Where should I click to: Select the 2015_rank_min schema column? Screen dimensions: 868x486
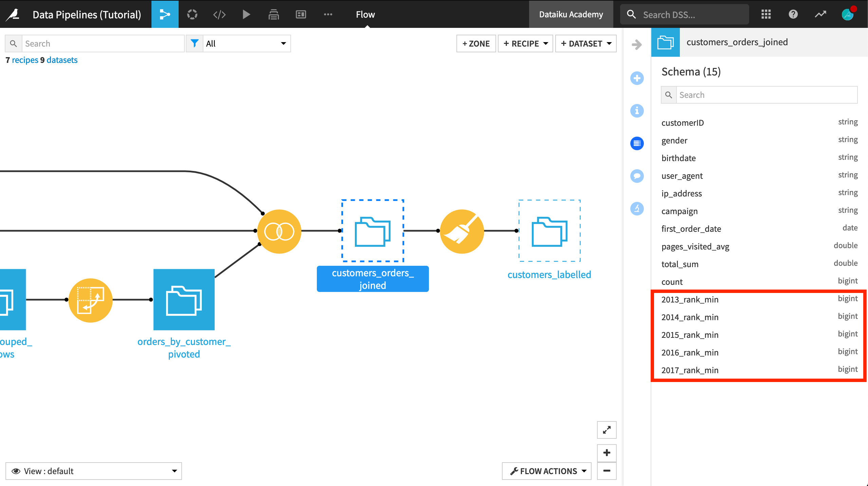point(760,335)
